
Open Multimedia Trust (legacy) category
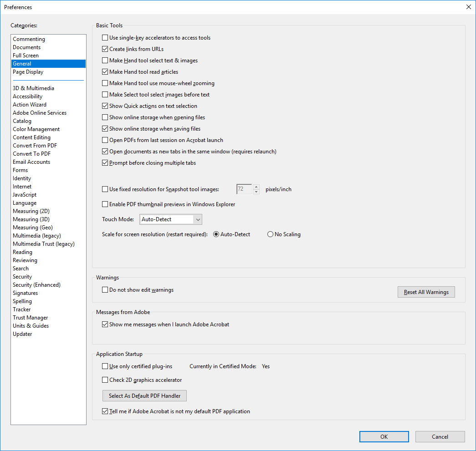tap(49, 244)
